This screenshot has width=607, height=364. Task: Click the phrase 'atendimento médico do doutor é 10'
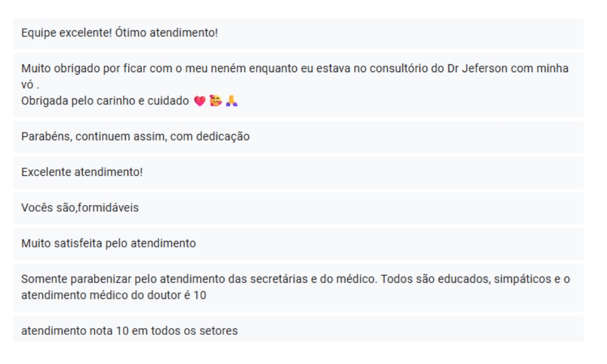point(114,295)
